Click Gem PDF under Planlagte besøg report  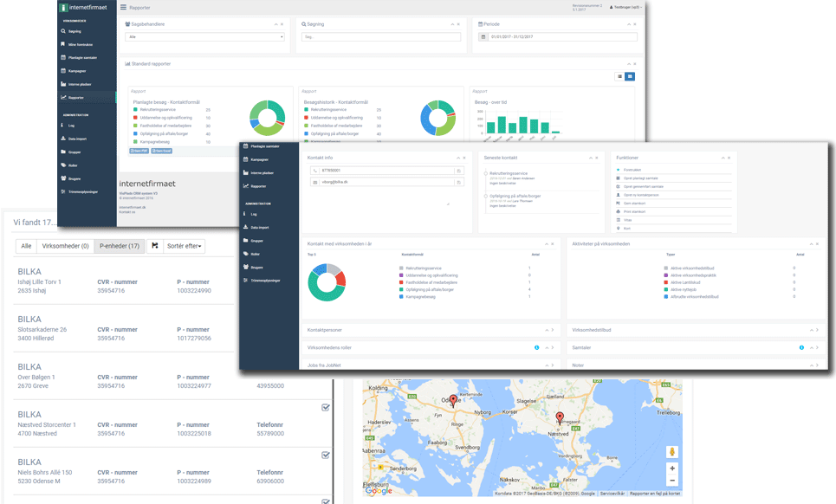coord(138,151)
